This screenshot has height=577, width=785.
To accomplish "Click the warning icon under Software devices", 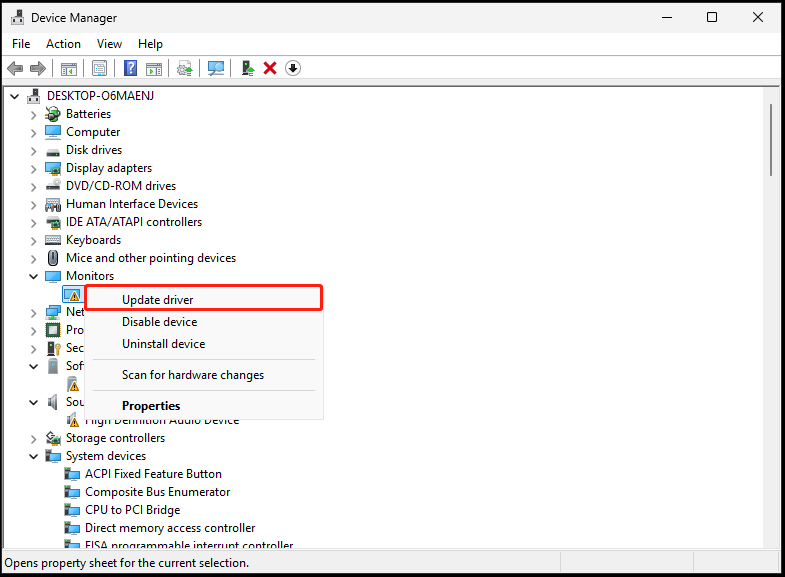I will tap(73, 384).
